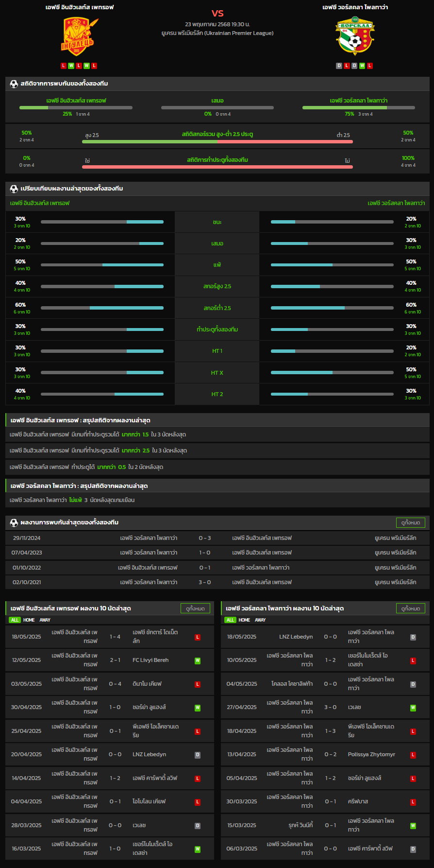This screenshot has width=434, height=868.
Task: Click the green W form badge under Vorskla crest
Action: (x=362, y=66)
